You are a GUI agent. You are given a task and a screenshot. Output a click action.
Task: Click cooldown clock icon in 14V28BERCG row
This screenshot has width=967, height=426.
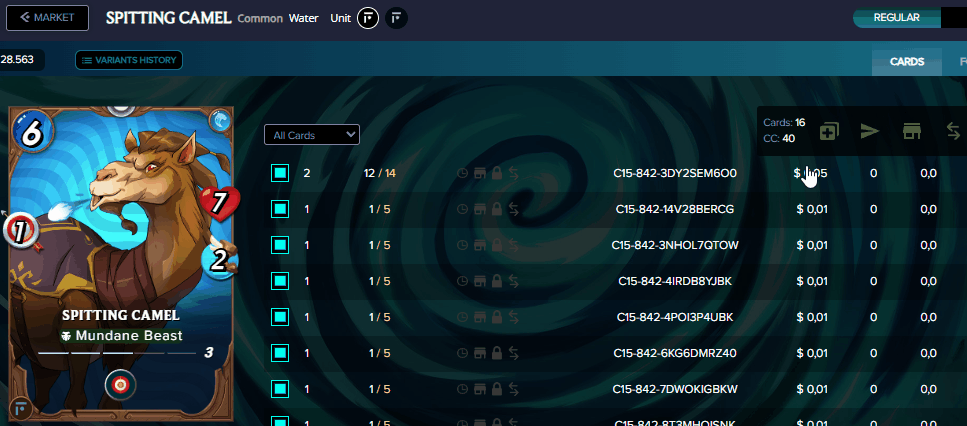[x=463, y=210]
